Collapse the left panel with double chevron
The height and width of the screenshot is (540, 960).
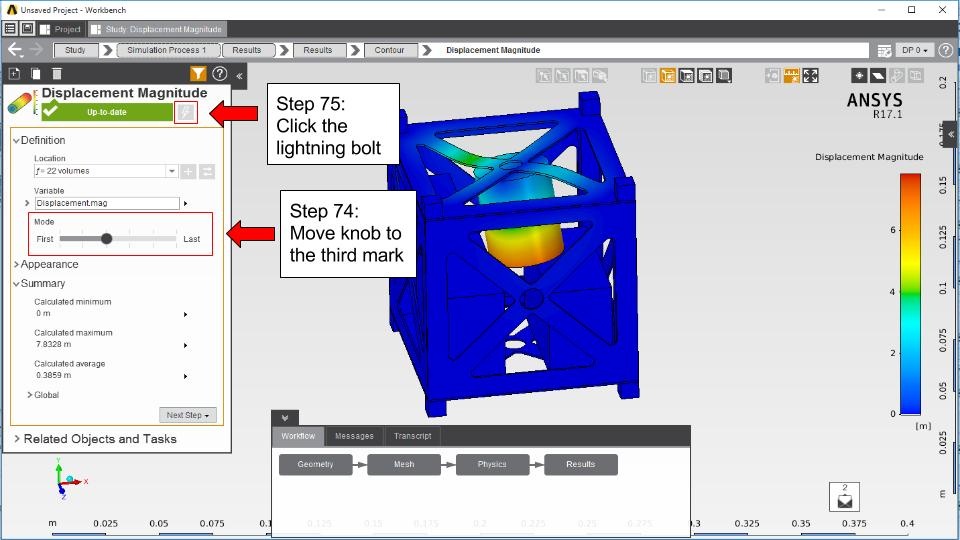[239, 76]
